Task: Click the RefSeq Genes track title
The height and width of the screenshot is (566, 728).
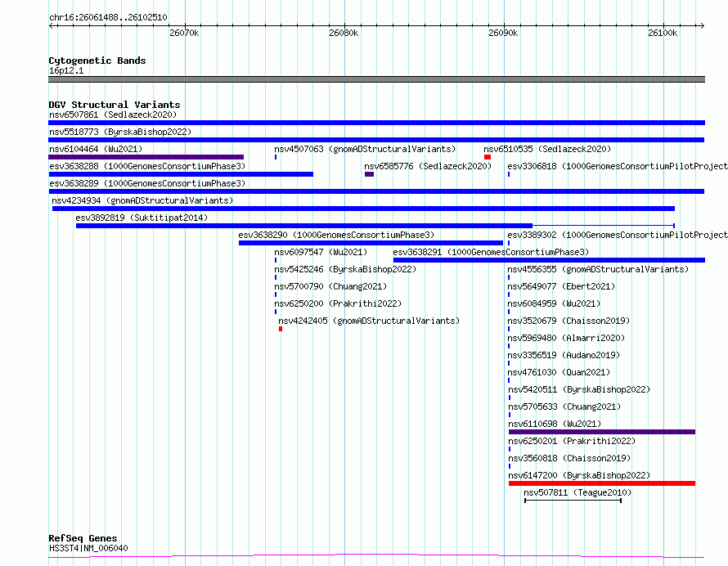Action: point(83,539)
